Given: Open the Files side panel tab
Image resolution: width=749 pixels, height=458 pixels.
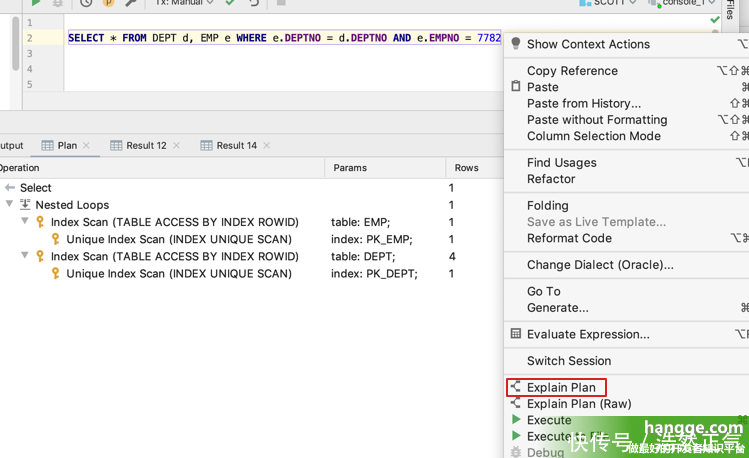Looking at the screenshot, I should tap(729, 10).
